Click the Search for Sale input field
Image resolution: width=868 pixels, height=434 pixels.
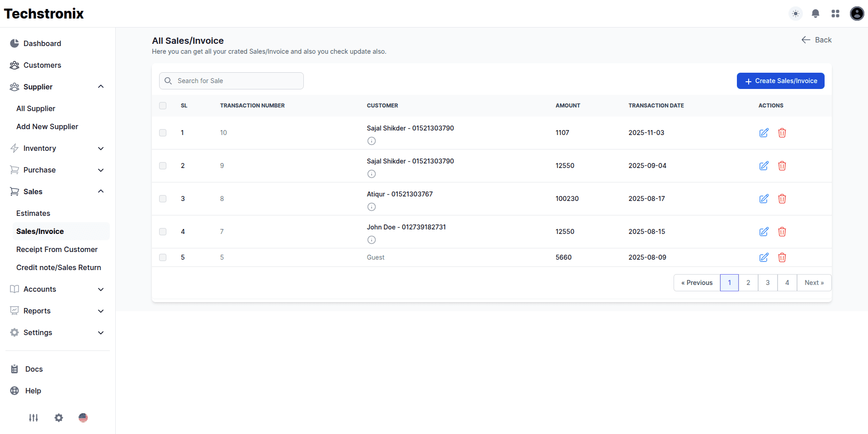[231, 81]
